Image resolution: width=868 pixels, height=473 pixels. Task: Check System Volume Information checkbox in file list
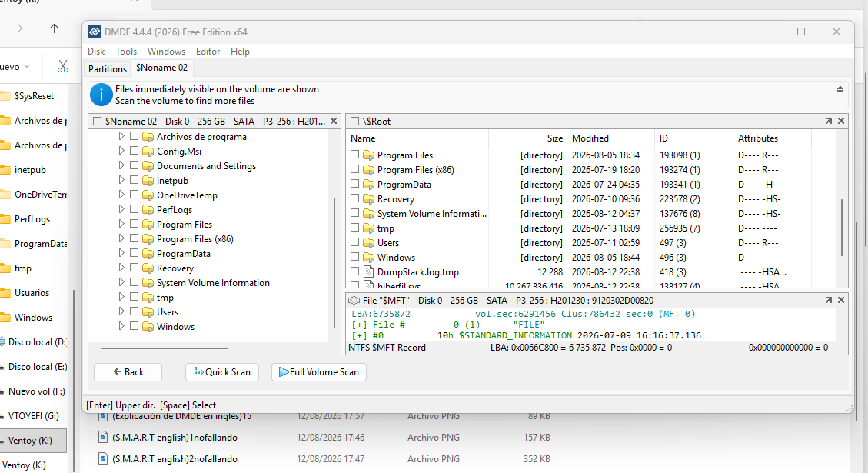click(x=355, y=213)
